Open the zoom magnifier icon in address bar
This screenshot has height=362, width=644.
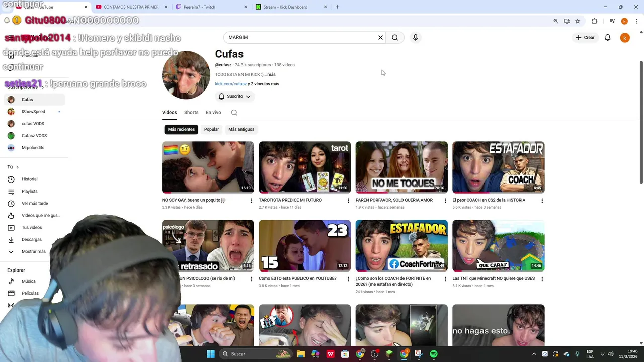click(x=556, y=21)
